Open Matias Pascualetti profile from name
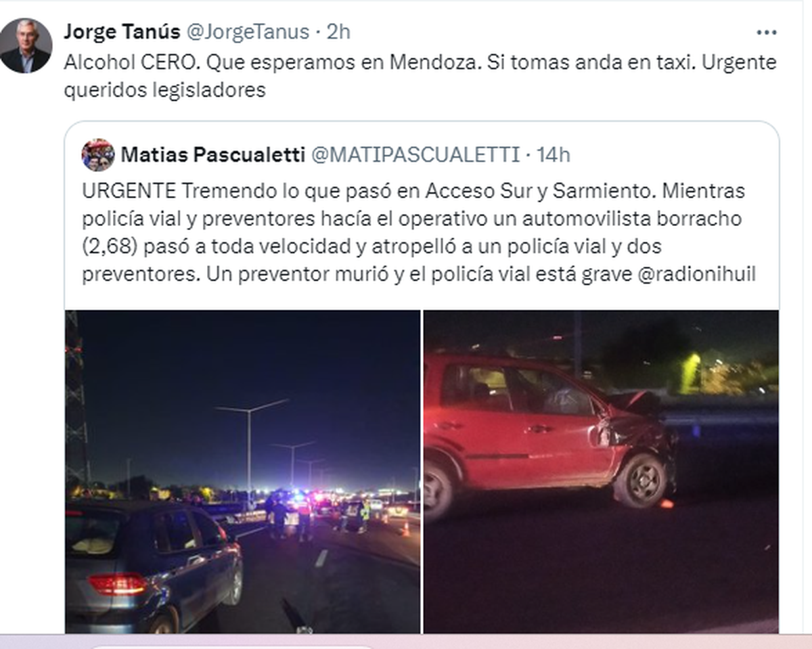This screenshot has height=649, width=812. [212, 155]
